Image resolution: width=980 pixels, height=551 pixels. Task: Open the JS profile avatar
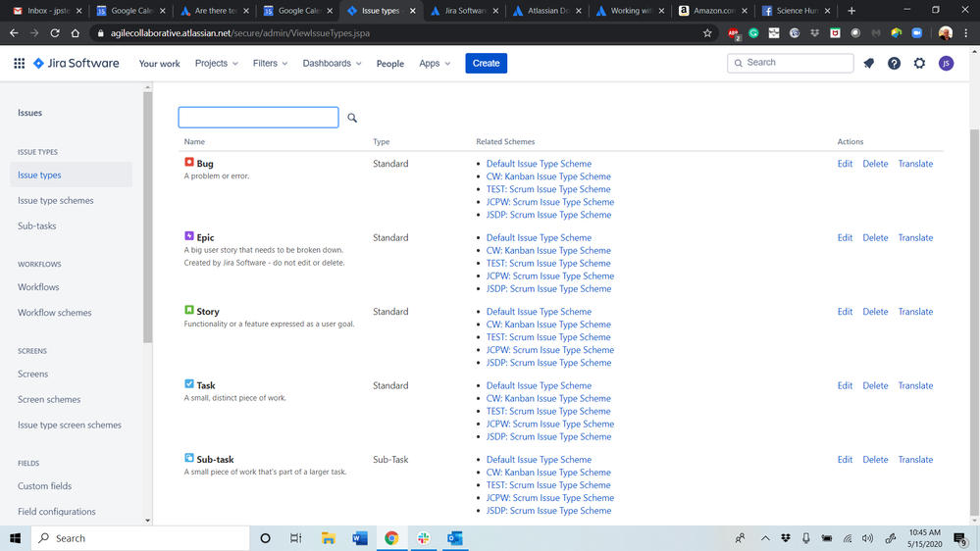[947, 63]
